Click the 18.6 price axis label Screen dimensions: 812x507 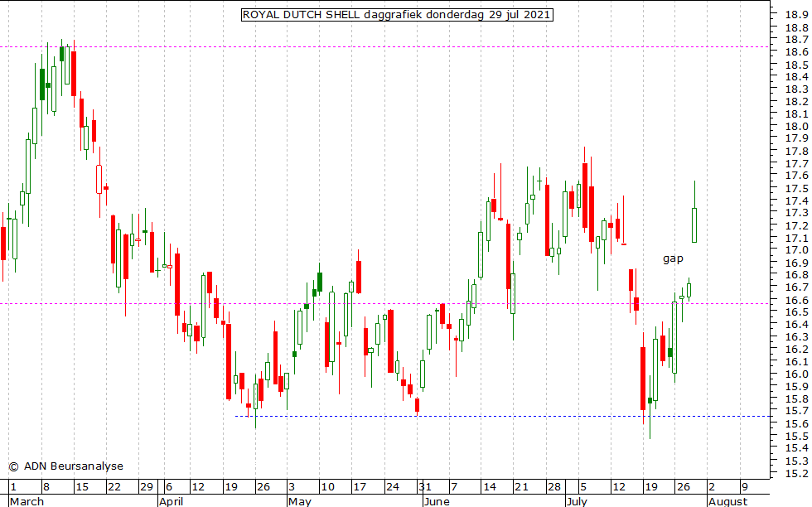pyautogui.click(x=797, y=52)
